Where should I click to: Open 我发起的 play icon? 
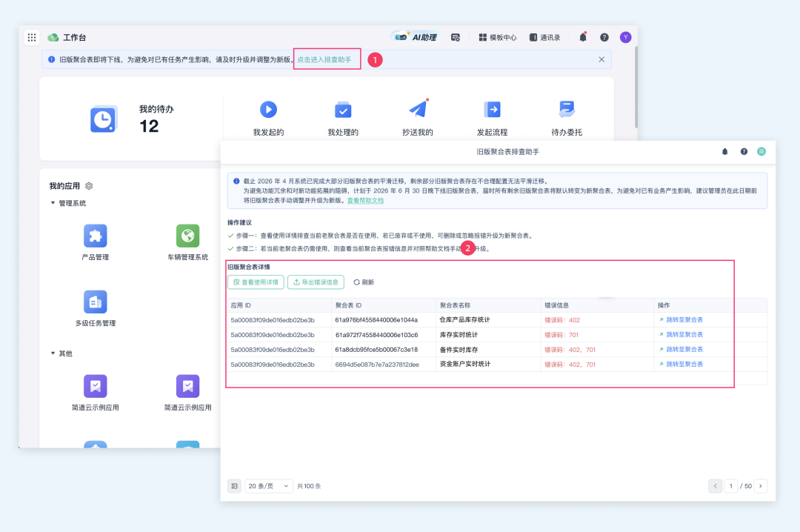[x=268, y=109]
